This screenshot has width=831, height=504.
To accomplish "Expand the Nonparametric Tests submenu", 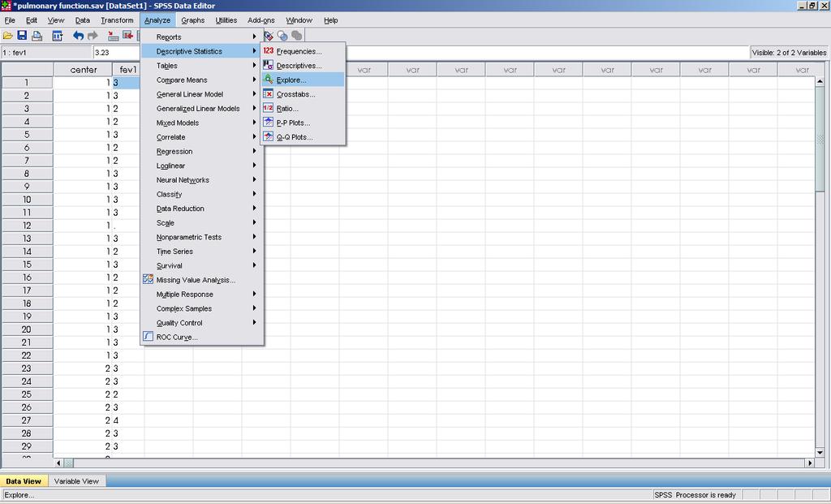I will (x=201, y=238).
